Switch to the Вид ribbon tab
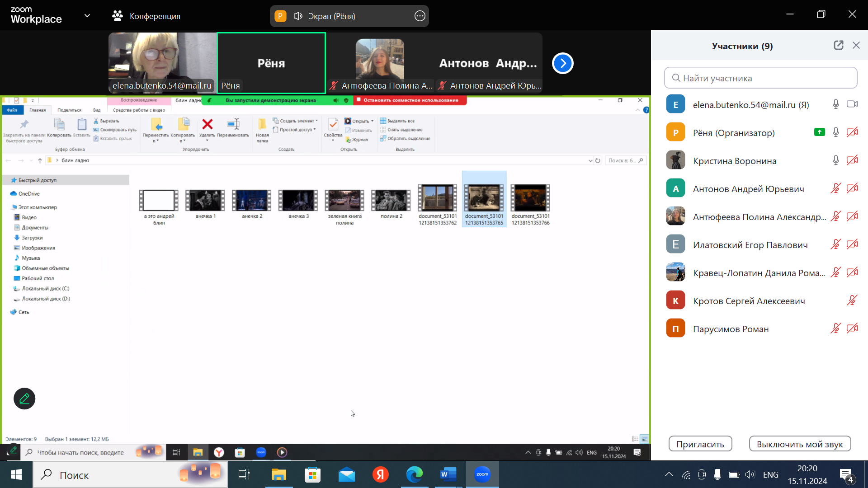The width and height of the screenshot is (868, 488). pos(97,110)
